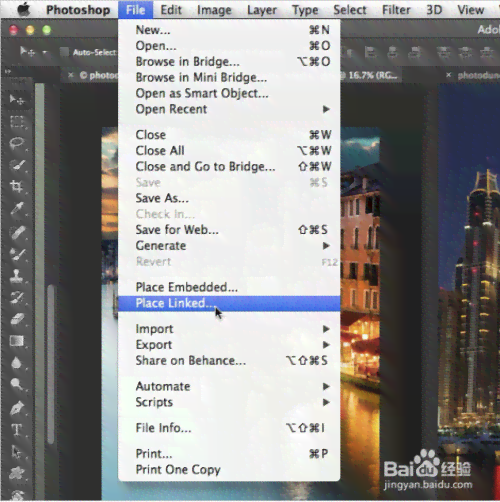Screen dimensions: 500x502
Task: Select the Quick Selection brush tool
Action: (x=17, y=165)
